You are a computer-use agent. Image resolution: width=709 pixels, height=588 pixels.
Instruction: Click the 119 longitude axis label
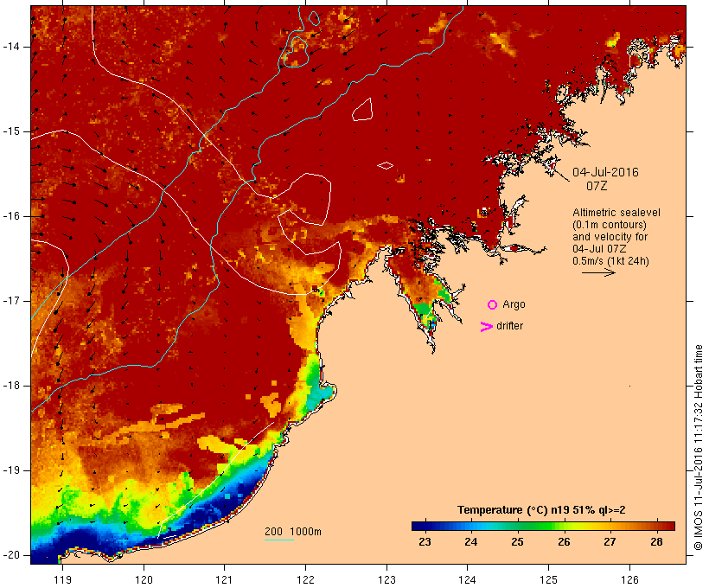pyautogui.click(x=62, y=579)
